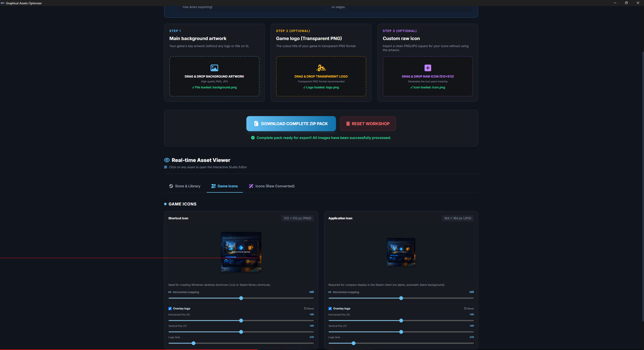This screenshot has width=644, height=350.
Task: Reset overlay logo settings for Shortcut Icon
Action: (309, 309)
